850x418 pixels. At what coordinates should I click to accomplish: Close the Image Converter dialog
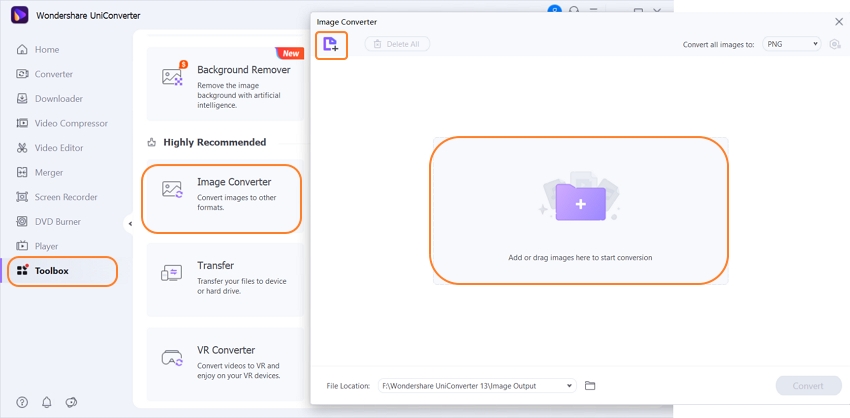point(838,22)
